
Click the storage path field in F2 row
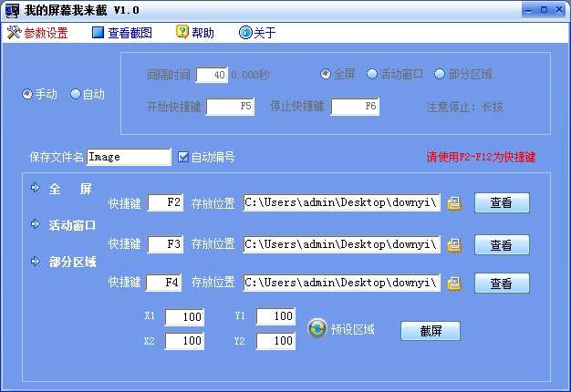[341, 202]
